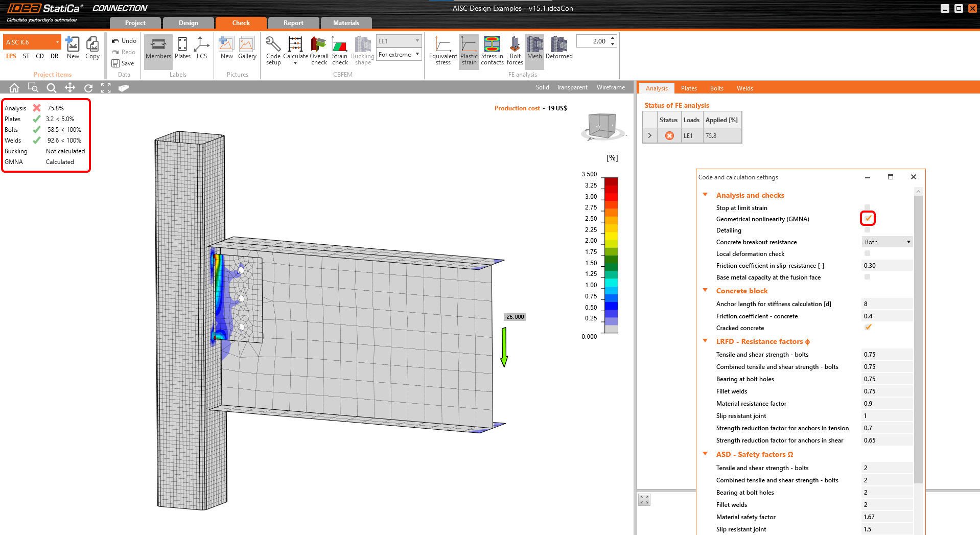Toggle Cracked concrete checkbox
980x535 pixels.
(868, 328)
